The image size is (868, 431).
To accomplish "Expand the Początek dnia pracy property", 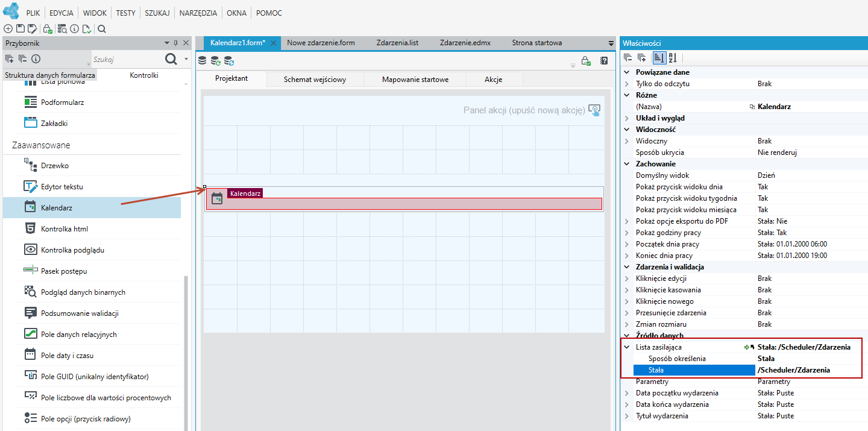I will [627, 244].
